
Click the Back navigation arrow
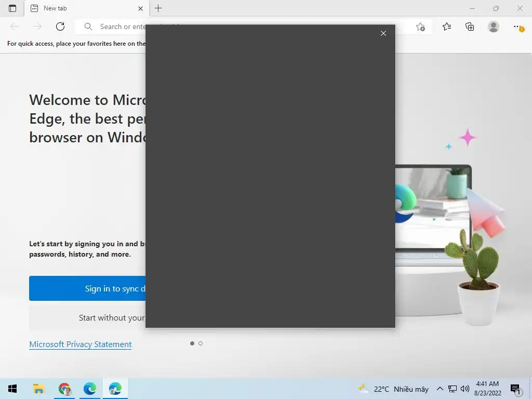click(x=15, y=26)
